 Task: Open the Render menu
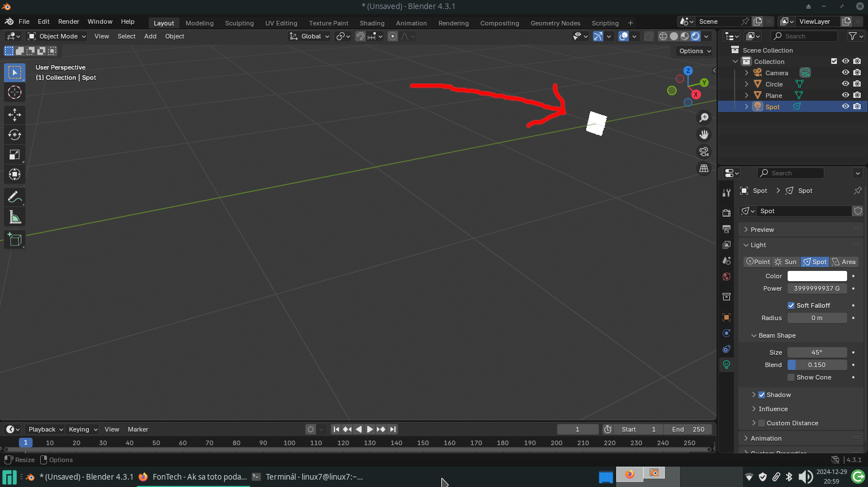68,21
